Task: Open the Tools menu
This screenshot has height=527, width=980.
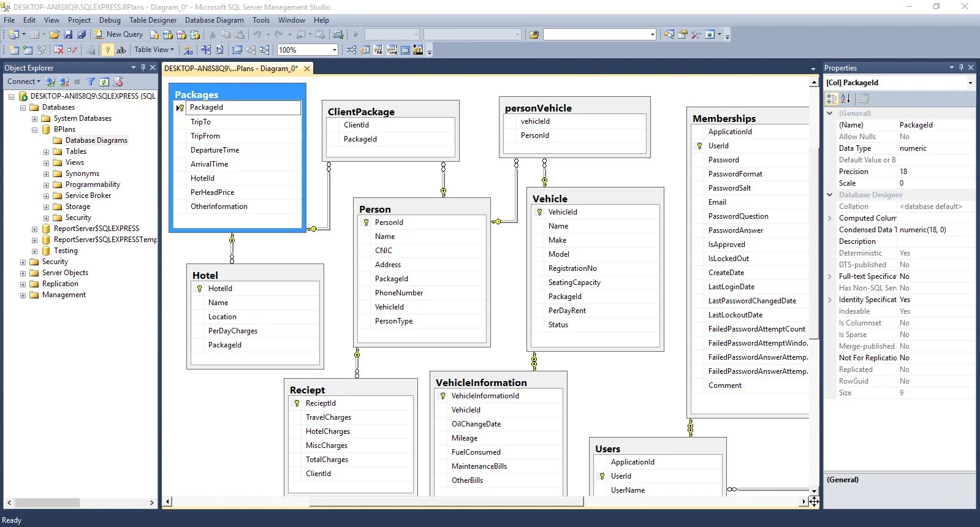Action: (x=261, y=20)
